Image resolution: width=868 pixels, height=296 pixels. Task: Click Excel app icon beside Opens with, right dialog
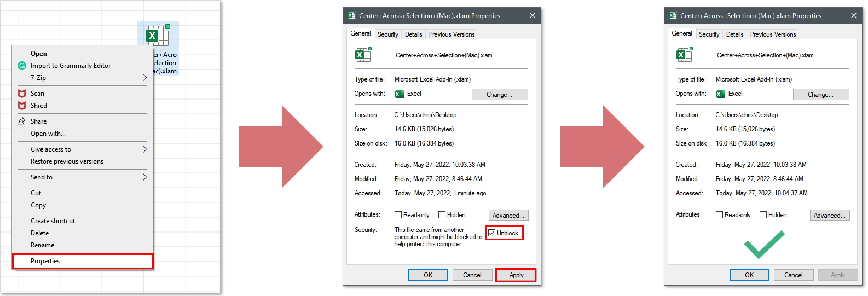click(720, 94)
